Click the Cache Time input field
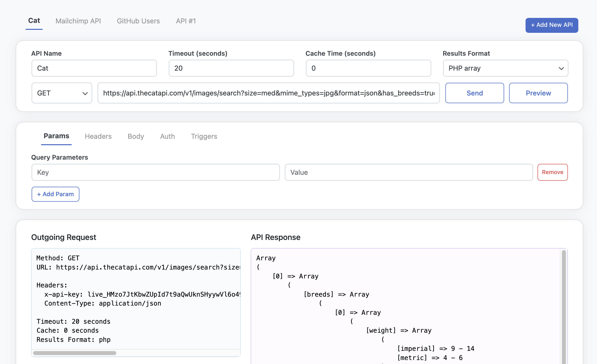The height and width of the screenshot is (364, 597). click(368, 68)
